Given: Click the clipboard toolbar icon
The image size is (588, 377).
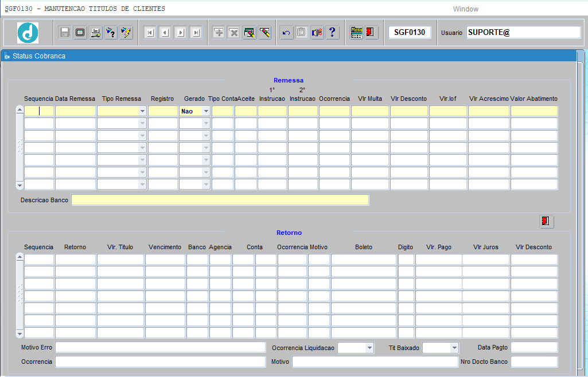Looking at the screenshot, I should click(x=302, y=33).
